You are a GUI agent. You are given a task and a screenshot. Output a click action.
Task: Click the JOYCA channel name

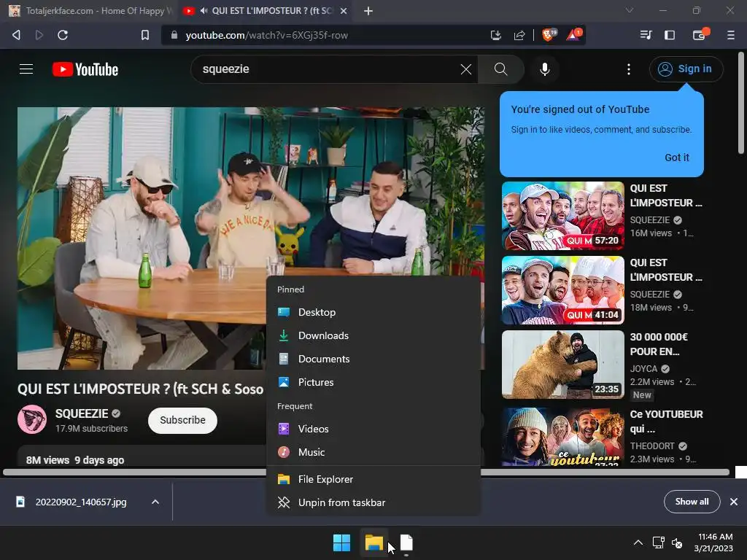pyautogui.click(x=643, y=368)
